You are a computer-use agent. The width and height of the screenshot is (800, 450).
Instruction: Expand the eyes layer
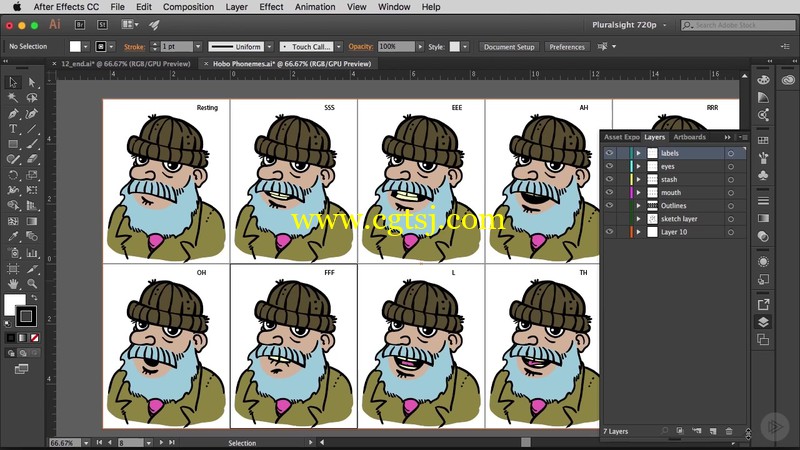pyautogui.click(x=638, y=166)
